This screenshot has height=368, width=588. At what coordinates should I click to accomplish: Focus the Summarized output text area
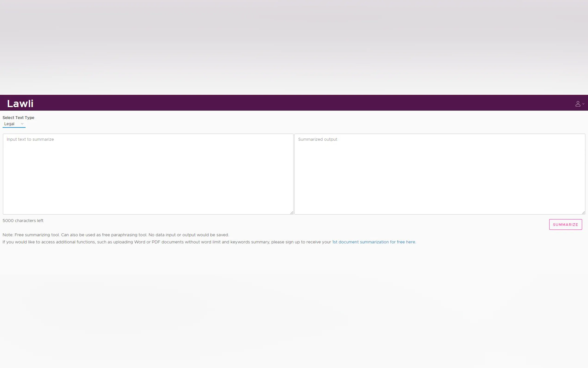(439, 174)
